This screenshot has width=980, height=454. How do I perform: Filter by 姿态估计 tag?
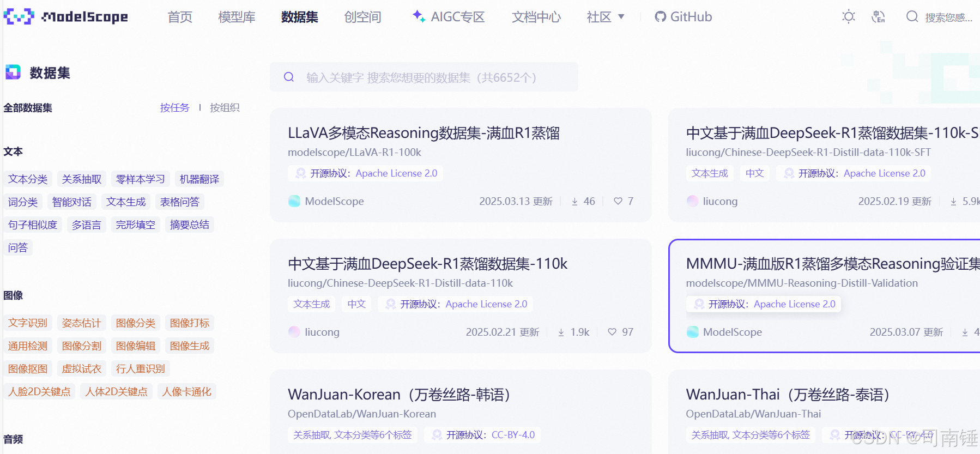click(82, 323)
